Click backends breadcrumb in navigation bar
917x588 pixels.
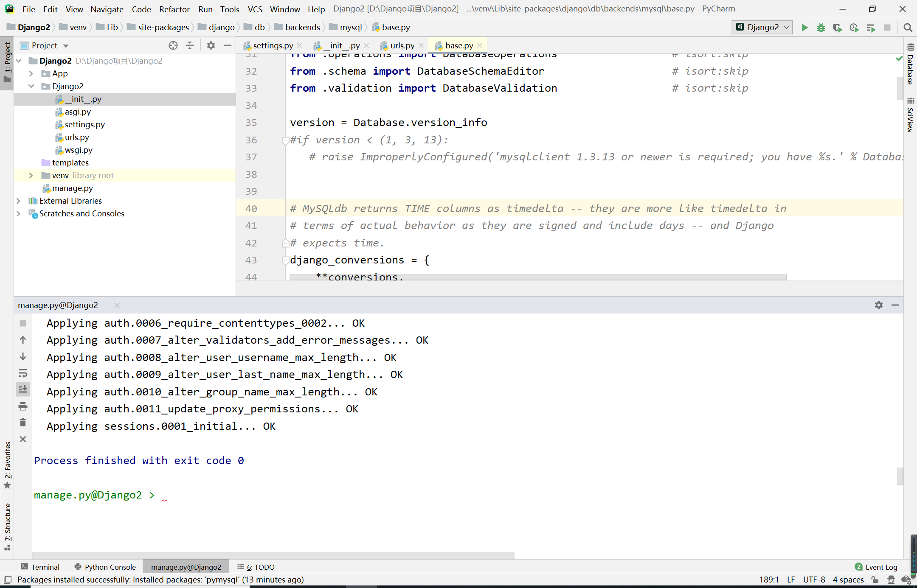(x=302, y=27)
